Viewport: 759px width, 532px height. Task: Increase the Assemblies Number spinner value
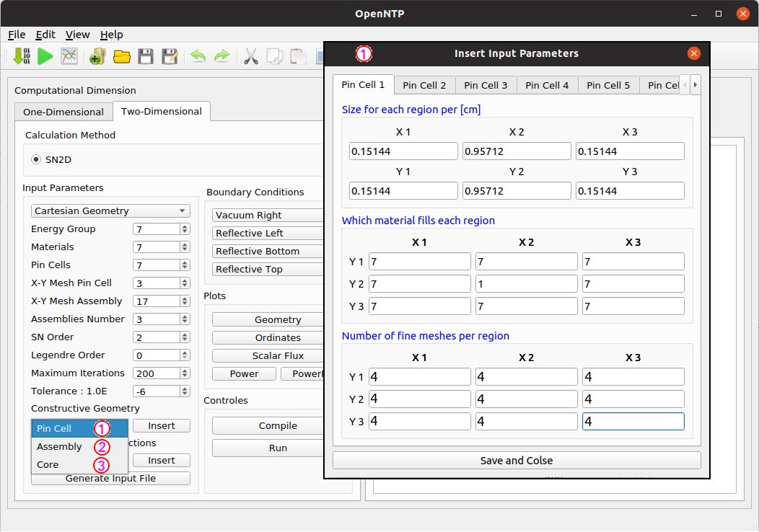click(185, 316)
